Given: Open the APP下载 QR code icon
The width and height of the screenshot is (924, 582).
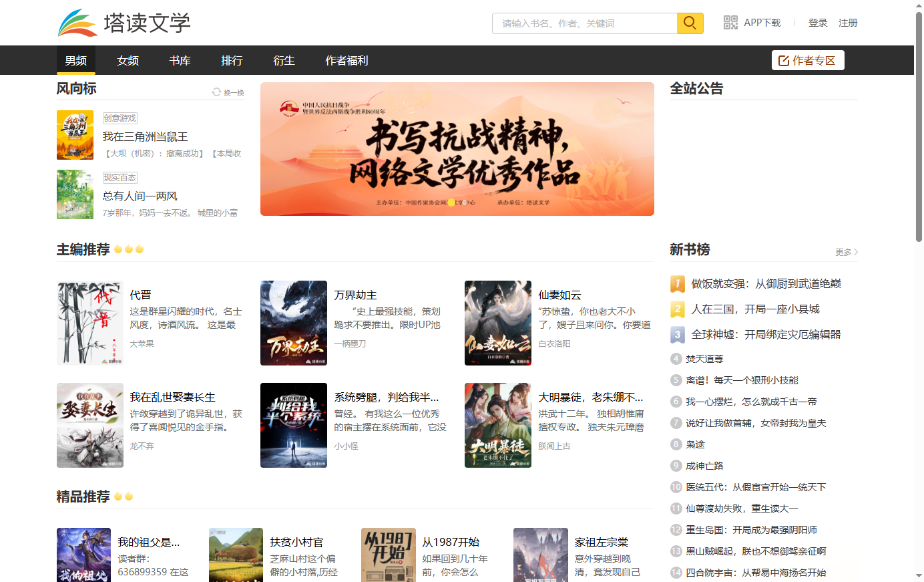Looking at the screenshot, I should pyautogui.click(x=730, y=23).
